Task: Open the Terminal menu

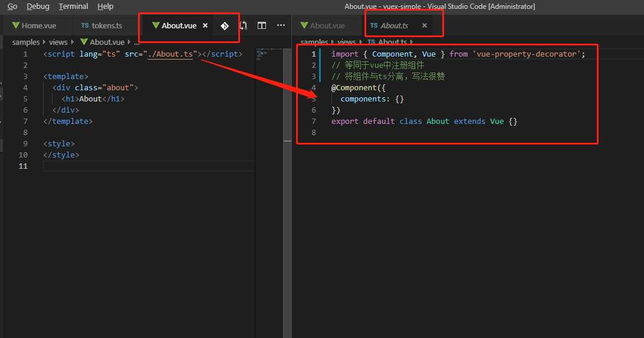Action: click(x=73, y=6)
